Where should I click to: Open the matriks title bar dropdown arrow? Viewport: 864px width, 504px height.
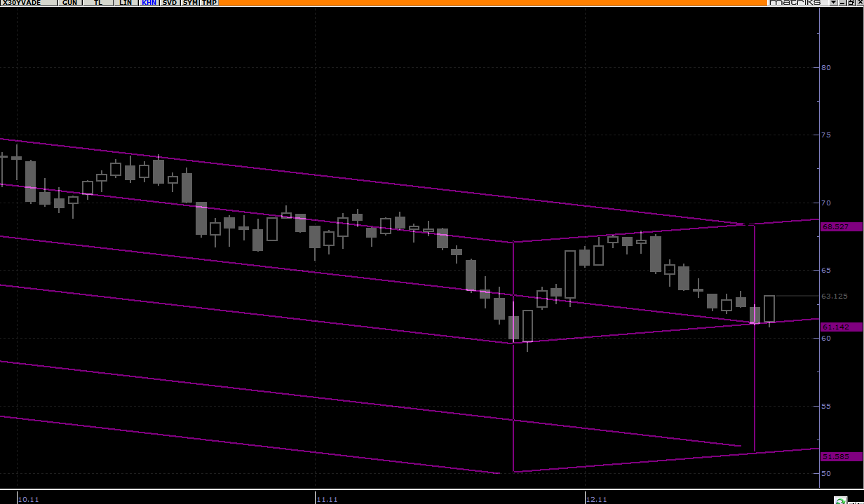(x=833, y=3)
